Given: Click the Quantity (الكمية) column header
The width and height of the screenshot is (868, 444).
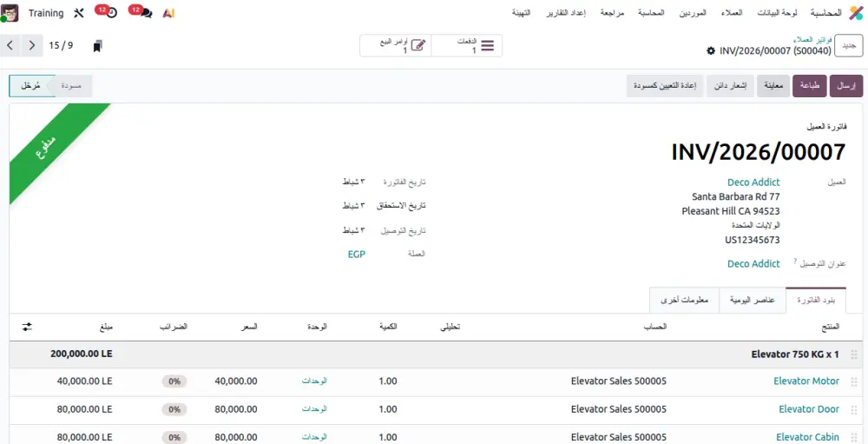Looking at the screenshot, I should 389,327.
